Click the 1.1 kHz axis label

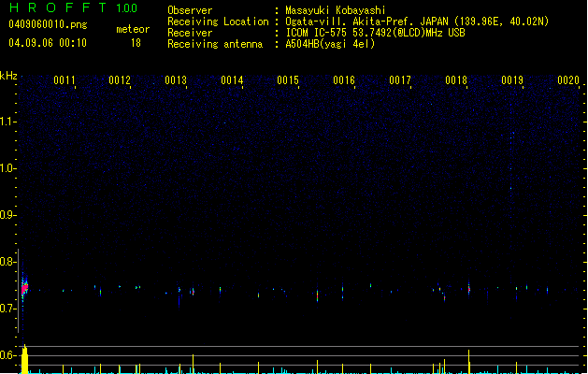click(7, 122)
